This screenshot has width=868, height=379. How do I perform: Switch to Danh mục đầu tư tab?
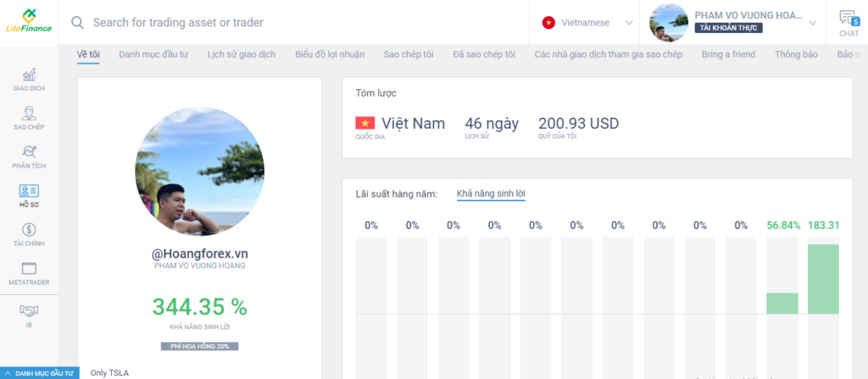tap(153, 54)
